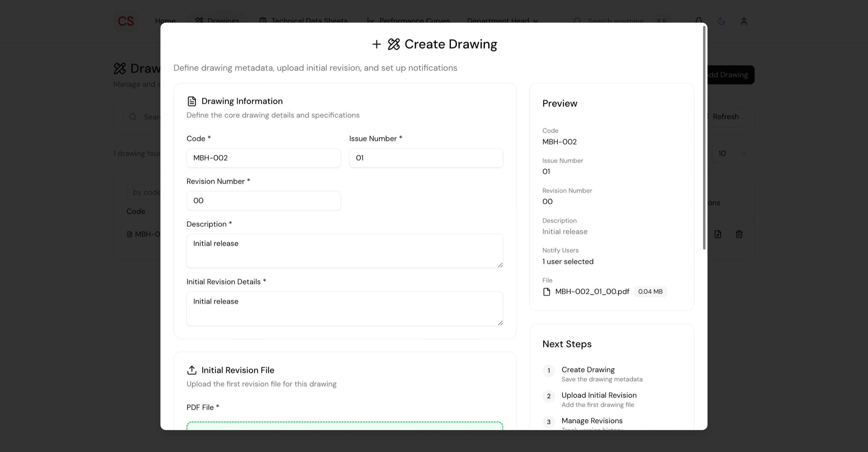Open the notifications bell icon
Viewport: 868px width, 452px height.
pos(698,21)
